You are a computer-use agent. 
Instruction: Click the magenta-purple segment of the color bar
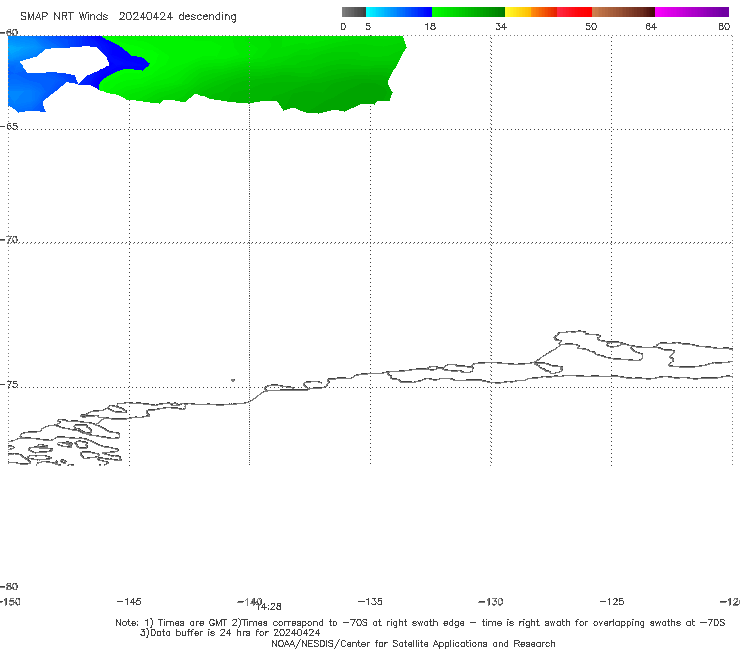[692, 12]
